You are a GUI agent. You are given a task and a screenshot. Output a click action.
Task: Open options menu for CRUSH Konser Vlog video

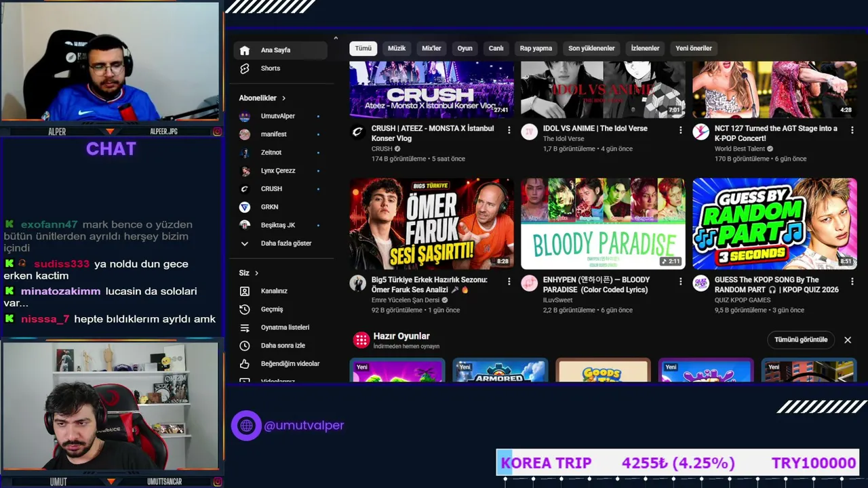[x=509, y=130]
